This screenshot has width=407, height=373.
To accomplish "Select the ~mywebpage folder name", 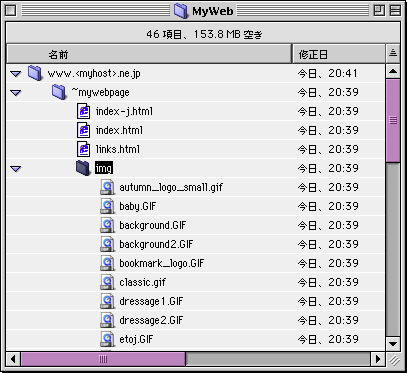I will pos(100,92).
